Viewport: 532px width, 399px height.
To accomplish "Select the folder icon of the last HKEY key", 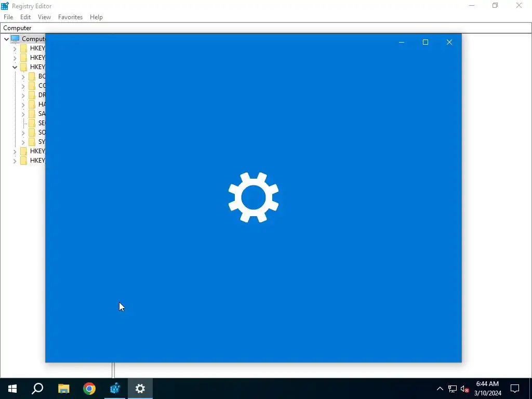I will [23, 161].
